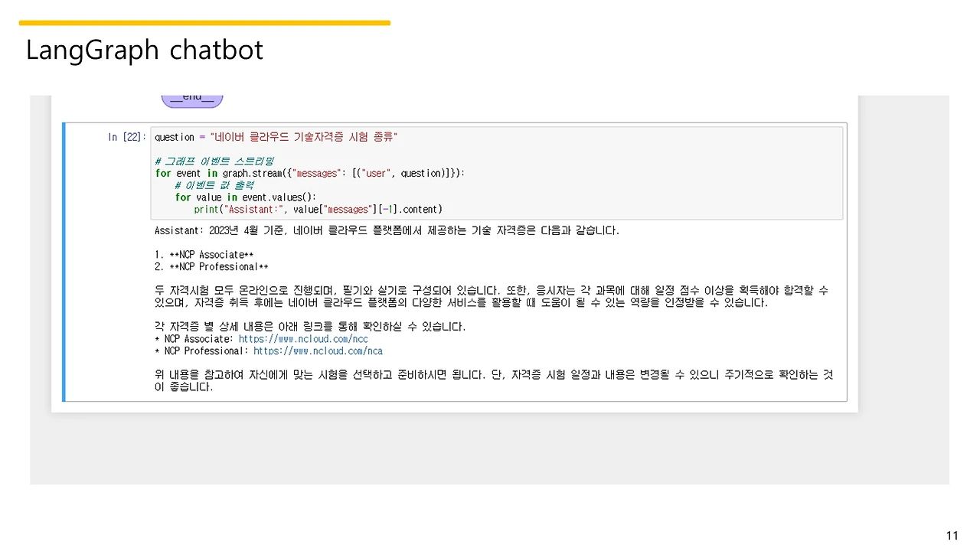The image size is (980, 551).
Task: Click the yellow divider line above the title
Action: tap(204, 23)
